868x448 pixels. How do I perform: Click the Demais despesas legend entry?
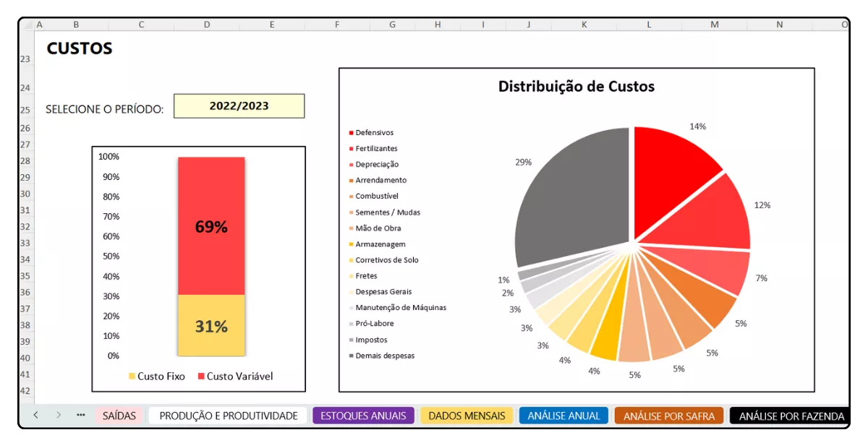point(384,356)
